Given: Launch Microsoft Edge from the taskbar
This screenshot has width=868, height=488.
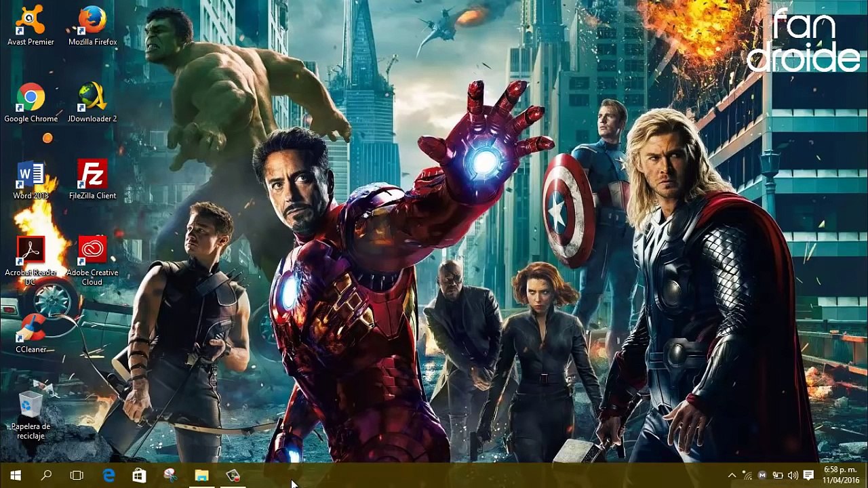Looking at the screenshot, I should pos(108,476).
